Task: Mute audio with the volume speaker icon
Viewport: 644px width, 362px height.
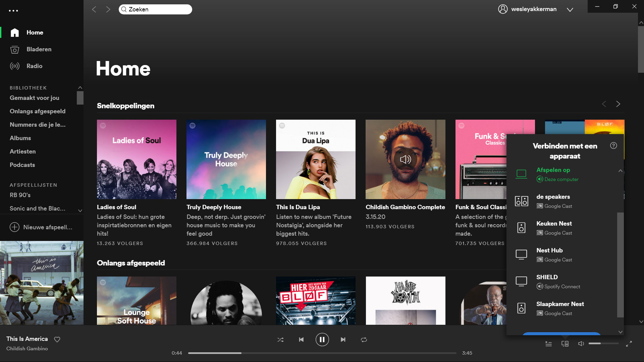Action: coord(581,344)
